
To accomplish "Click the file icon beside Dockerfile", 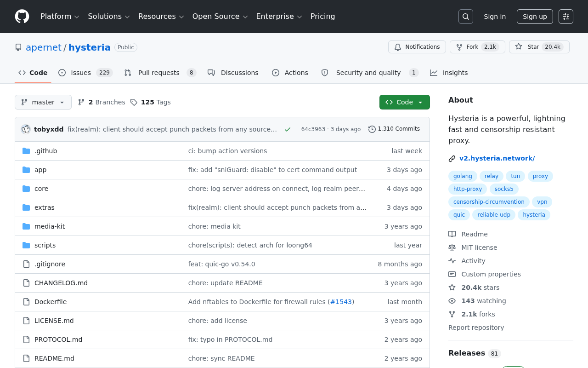I will click(x=26, y=302).
